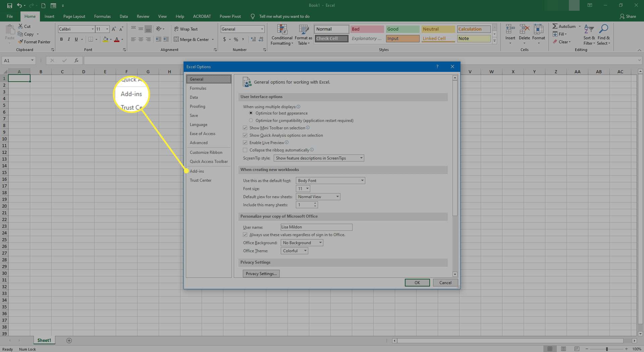Image resolution: width=644 pixels, height=352 pixels.
Task: Click the Percent Style icon
Action: [x=236, y=39]
